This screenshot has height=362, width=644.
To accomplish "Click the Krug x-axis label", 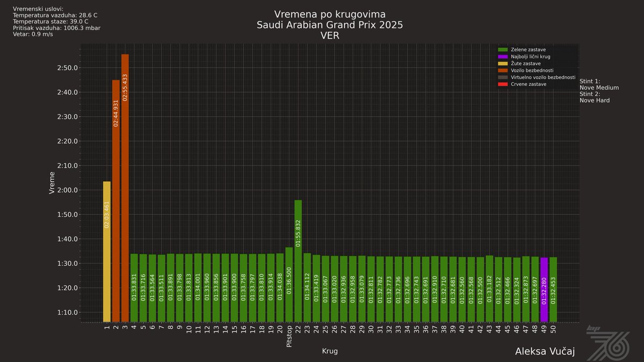I will pos(330,351).
